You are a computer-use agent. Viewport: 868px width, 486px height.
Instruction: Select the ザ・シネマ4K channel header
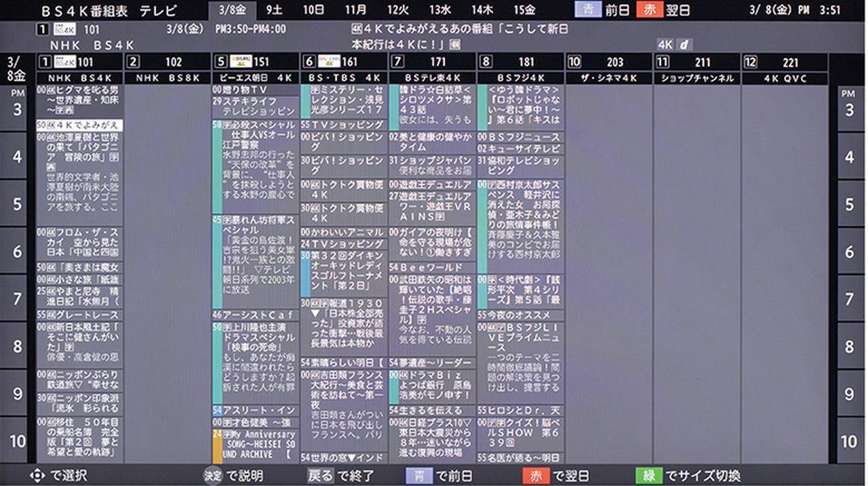click(608, 79)
